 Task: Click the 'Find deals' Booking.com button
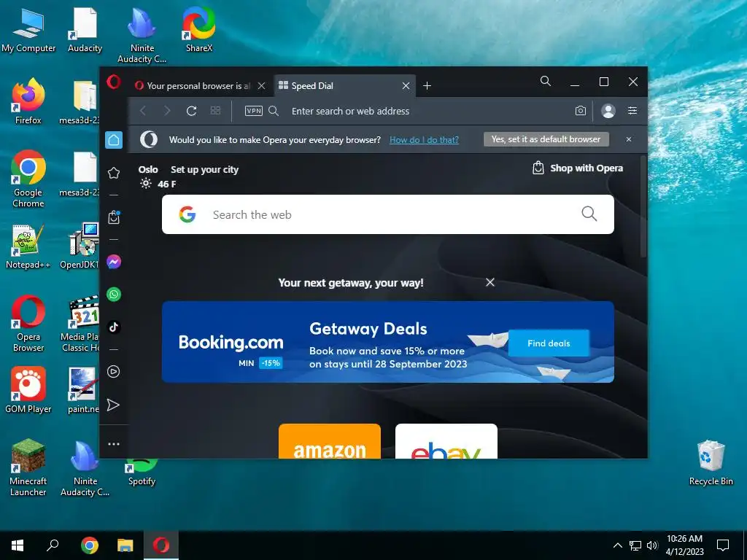click(x=549, y=343)
